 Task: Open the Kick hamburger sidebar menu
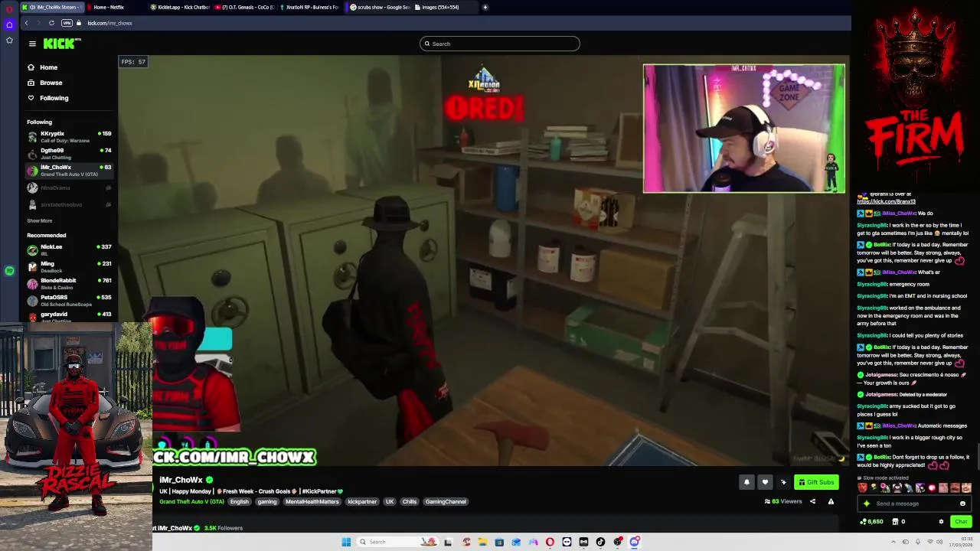coord(32,44)
